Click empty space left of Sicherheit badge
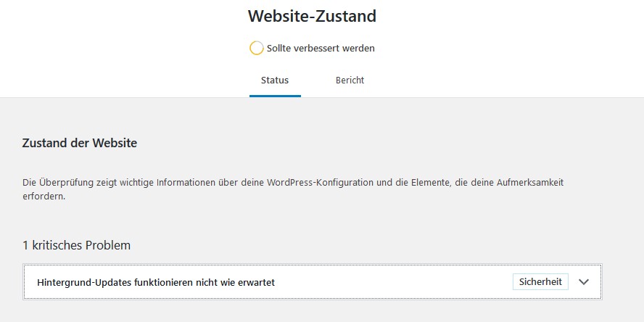Viewport: 644px width, 322px height. [435, 282]
